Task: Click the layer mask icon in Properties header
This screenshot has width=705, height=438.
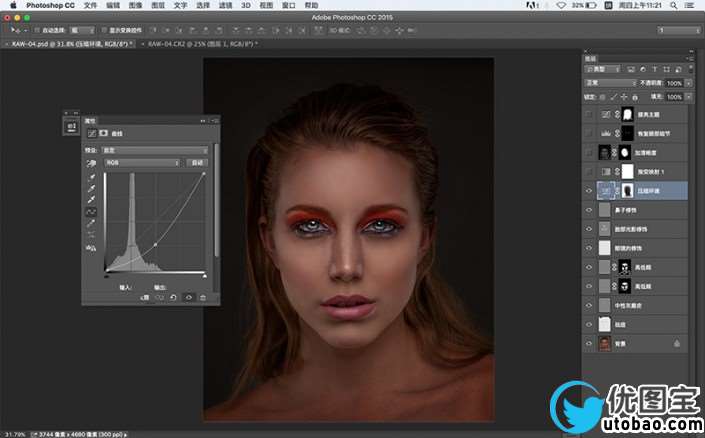Action: 104,132
